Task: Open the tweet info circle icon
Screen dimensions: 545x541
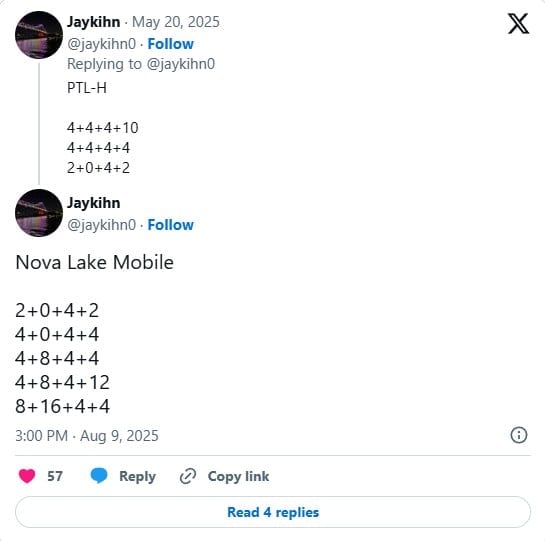Action: tap(519, 435)
